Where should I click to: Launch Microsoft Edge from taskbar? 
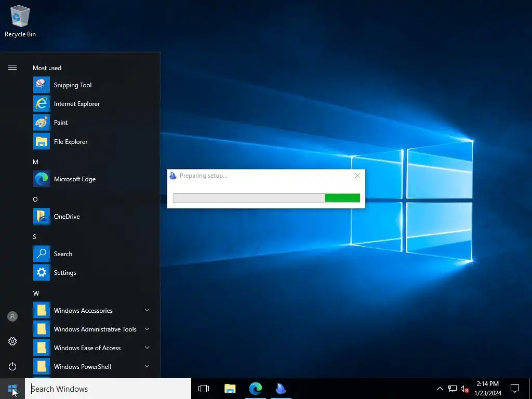point(256,389)
